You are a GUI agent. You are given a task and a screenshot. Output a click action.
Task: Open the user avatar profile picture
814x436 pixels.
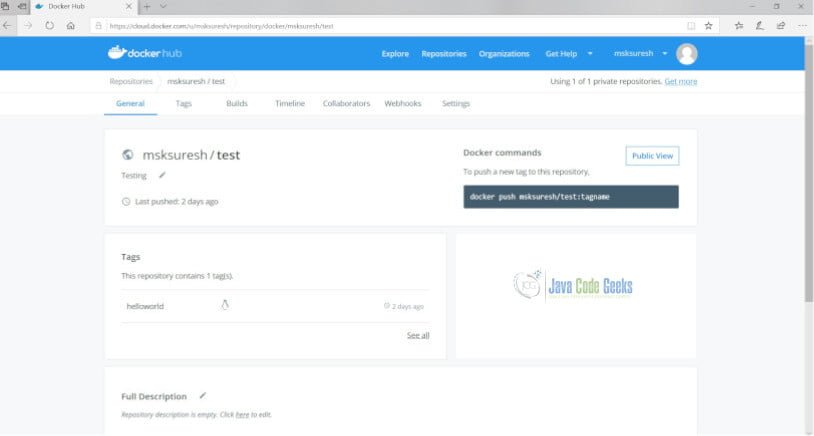[x=686, y=54]
